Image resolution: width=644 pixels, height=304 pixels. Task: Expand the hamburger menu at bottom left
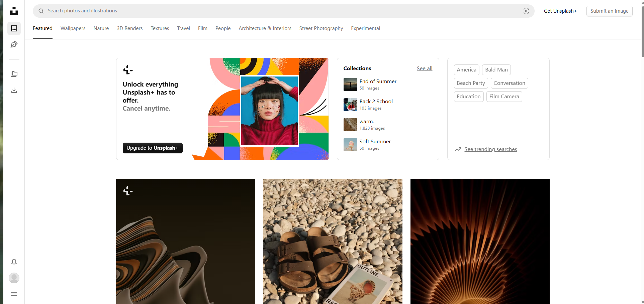click(x=14, y=294)
